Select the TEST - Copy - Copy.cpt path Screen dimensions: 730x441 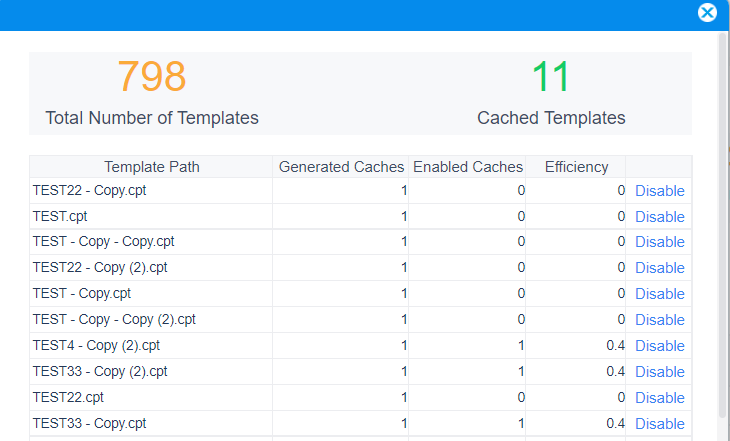(x=103, y=242)
